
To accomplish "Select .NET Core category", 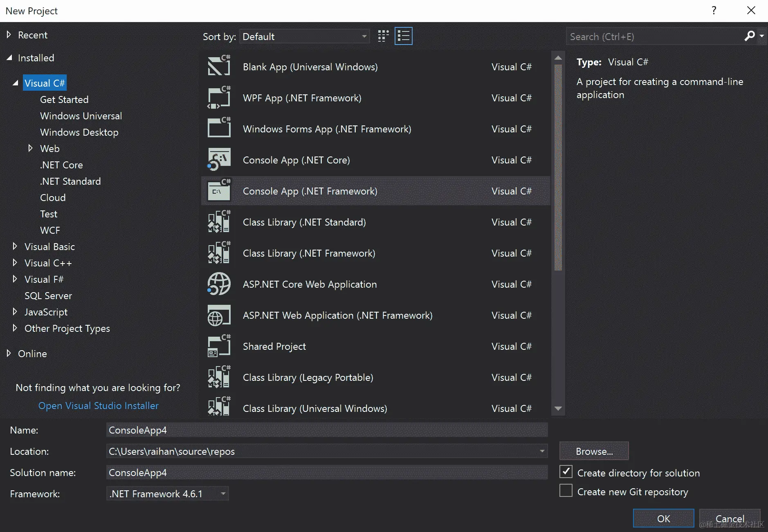I will coord(61,165).
